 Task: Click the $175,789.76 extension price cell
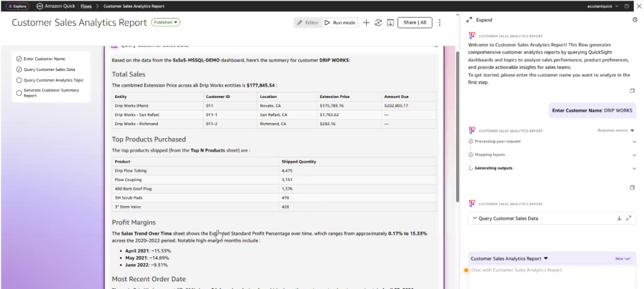349,106
